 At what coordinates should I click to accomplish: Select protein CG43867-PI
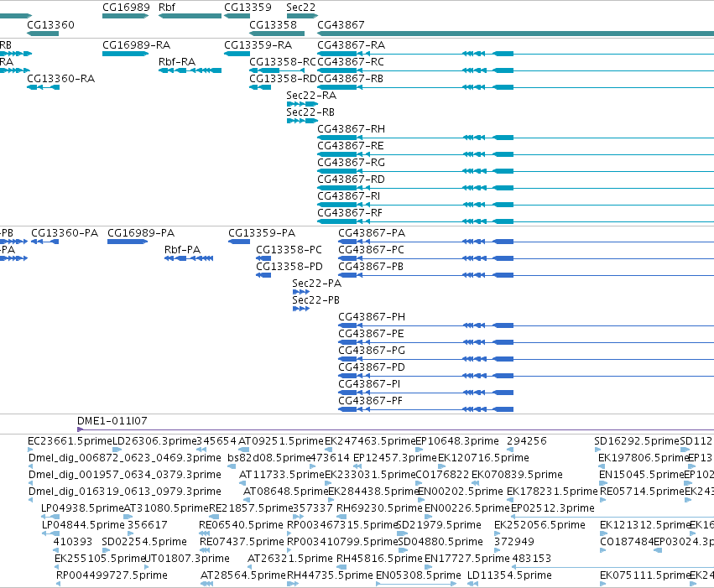[369, 384]
